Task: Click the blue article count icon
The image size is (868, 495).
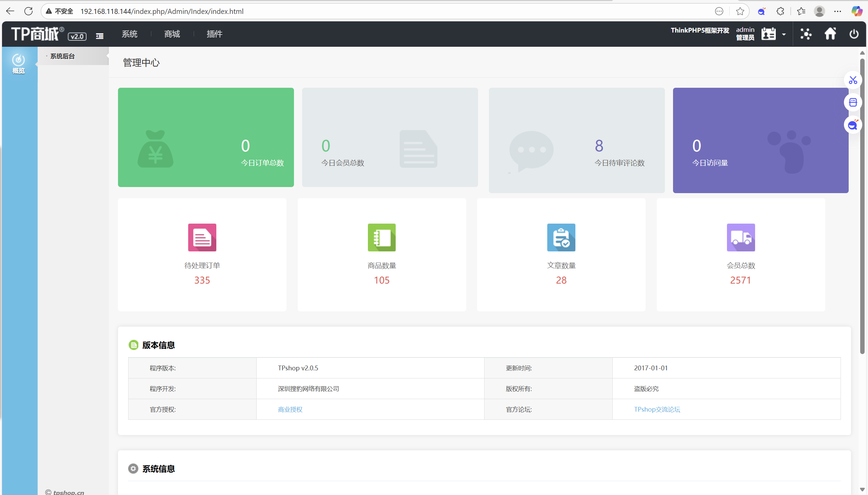Action: (561, 237)
